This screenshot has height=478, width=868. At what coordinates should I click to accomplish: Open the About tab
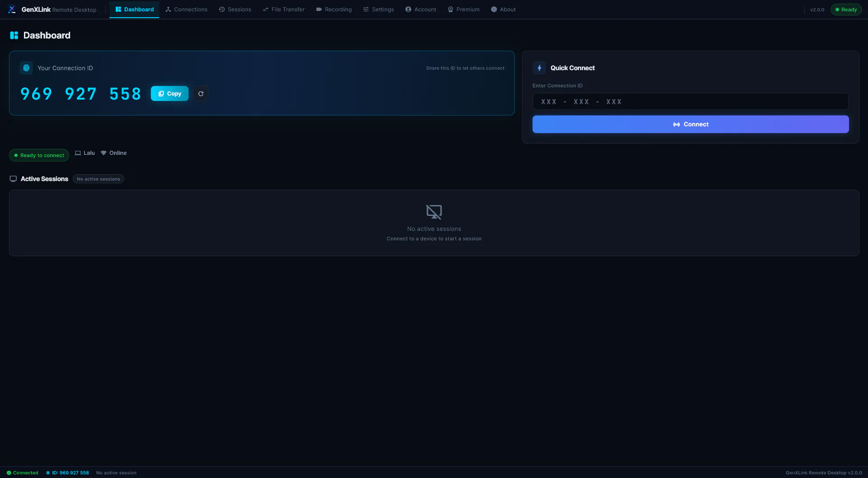(503, 10)
